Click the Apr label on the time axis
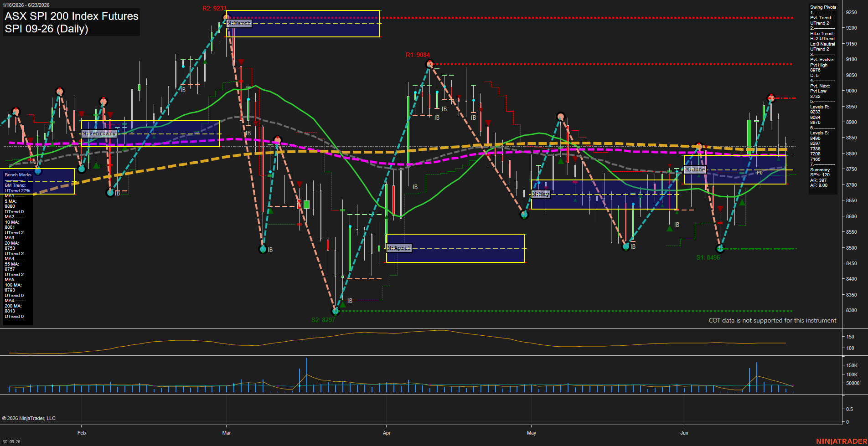This screenshot has width=868, height=446. tap(387, 433)
